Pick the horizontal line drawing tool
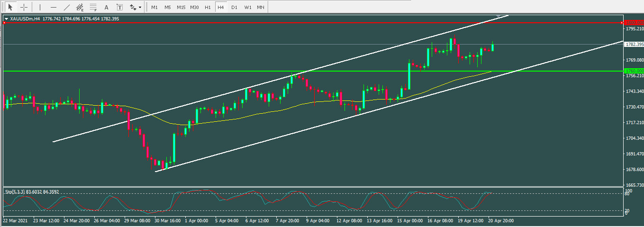The height and width of the screenshot is (227, 644). tap(54, 8)
